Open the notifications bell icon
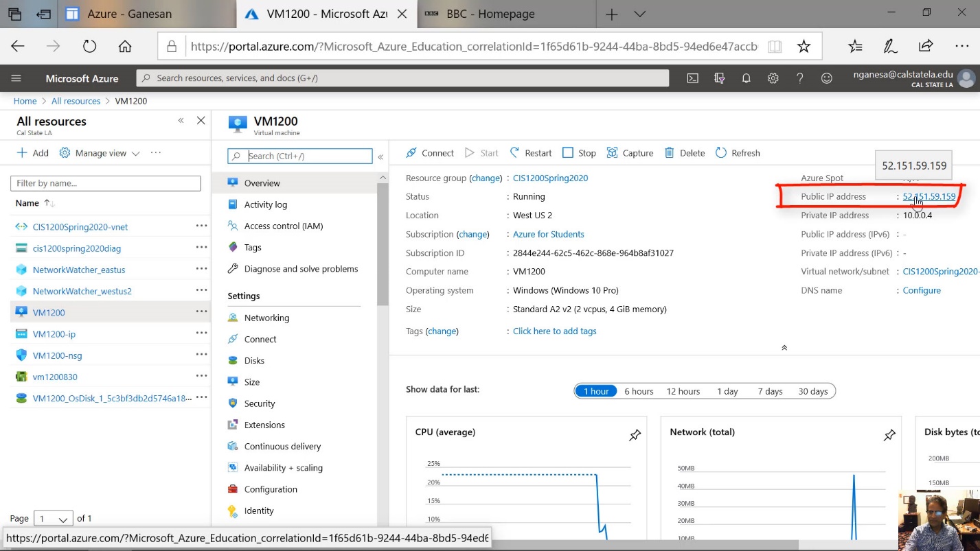 point(746,78)
